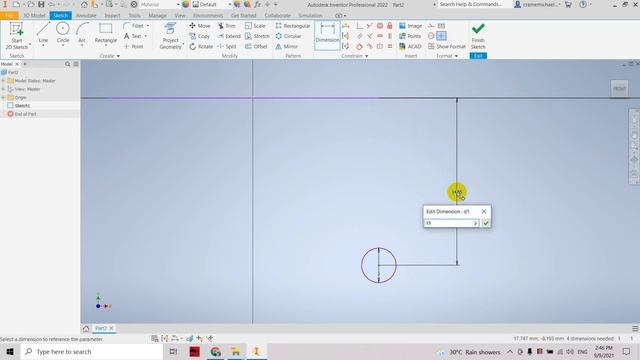Screen dimensions: 640x360
Task: Click the FRONT face of ViewCube
Action: pyautogui.click(x=619, y=89)
